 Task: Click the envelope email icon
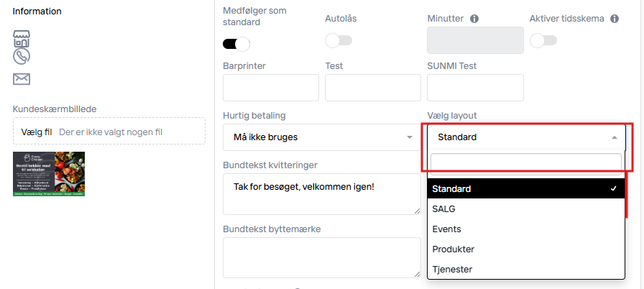22,79
